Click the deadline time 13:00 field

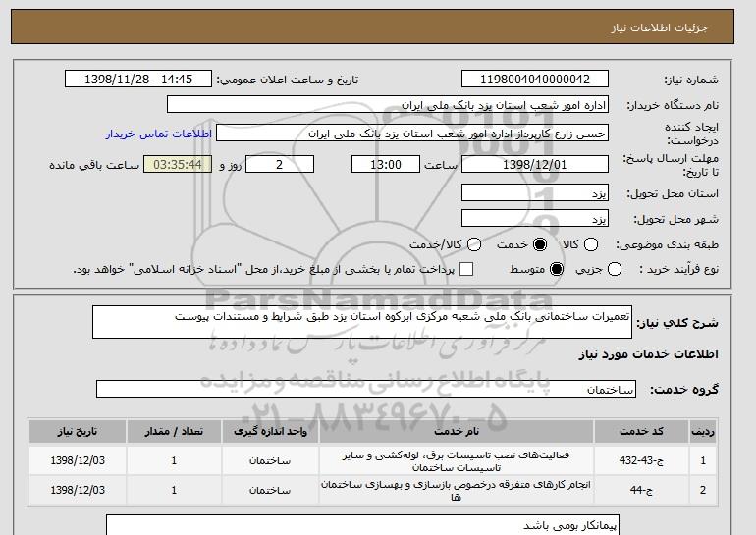click(x=386, y=164)
